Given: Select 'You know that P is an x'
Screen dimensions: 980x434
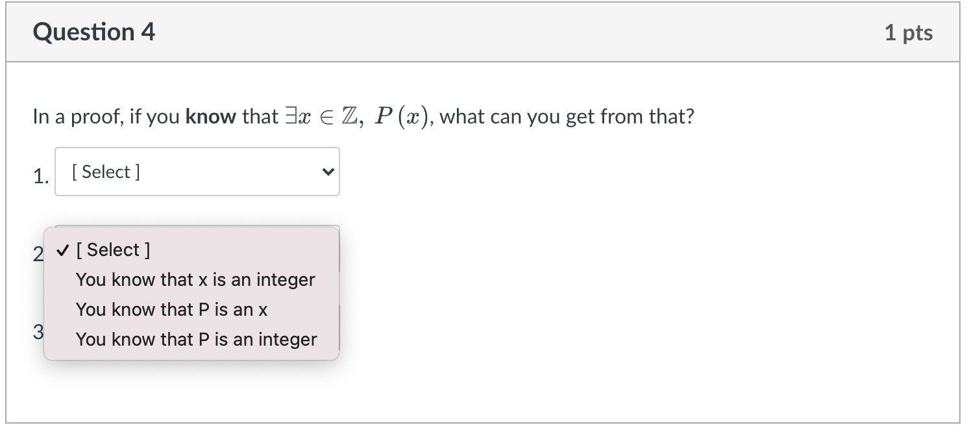Looking at the screenshot, I should pos(171,309).
